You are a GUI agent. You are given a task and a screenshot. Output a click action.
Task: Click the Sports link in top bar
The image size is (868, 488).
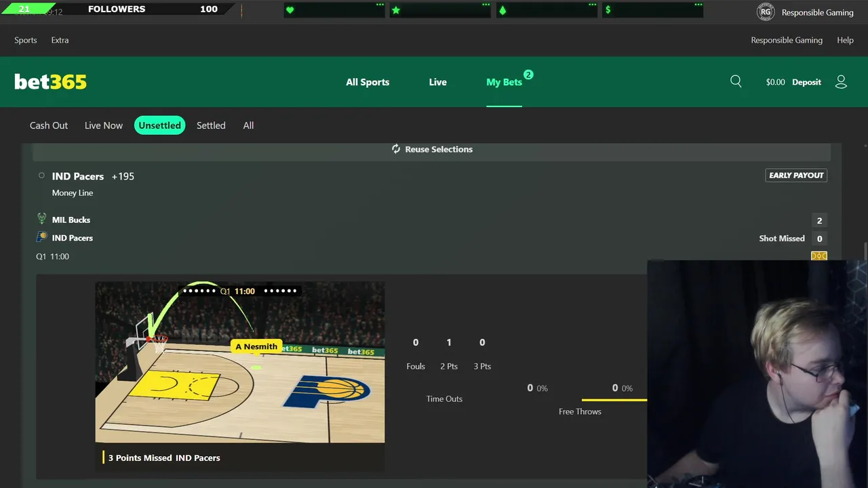click(26, 40)
